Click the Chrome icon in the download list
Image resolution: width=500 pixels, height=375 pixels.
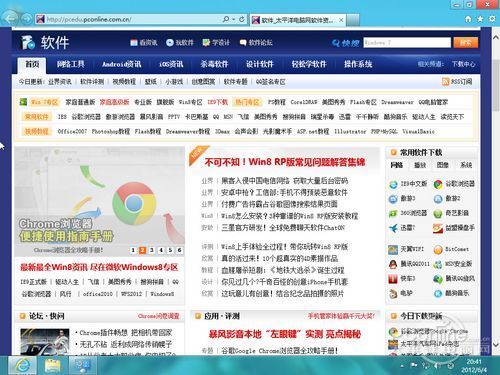coord(438,184)
